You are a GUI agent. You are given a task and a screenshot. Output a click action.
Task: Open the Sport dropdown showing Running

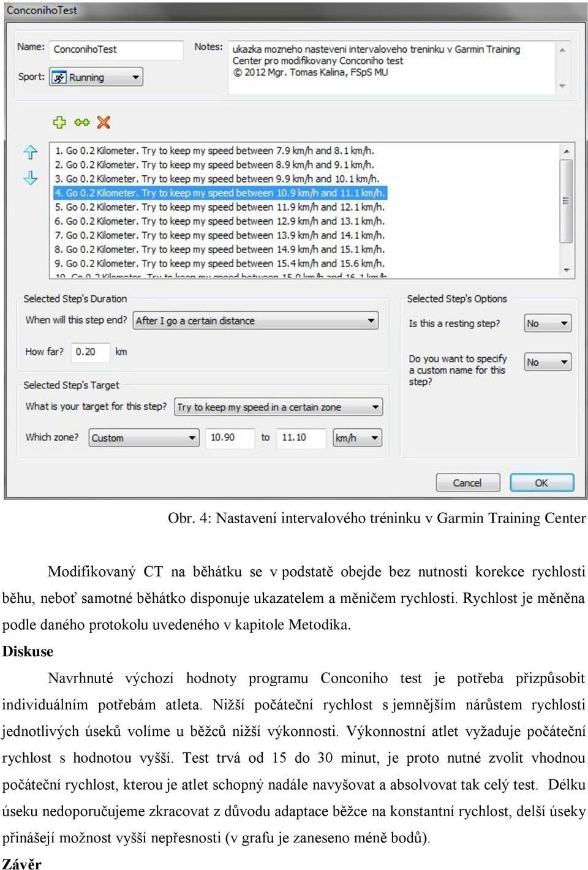click(x=96, y=77)
